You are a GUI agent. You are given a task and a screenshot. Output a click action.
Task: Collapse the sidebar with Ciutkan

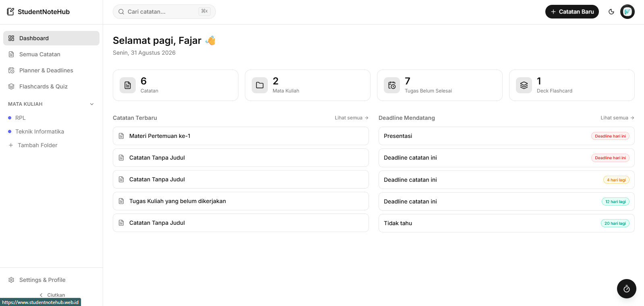(x=52, y=295)
